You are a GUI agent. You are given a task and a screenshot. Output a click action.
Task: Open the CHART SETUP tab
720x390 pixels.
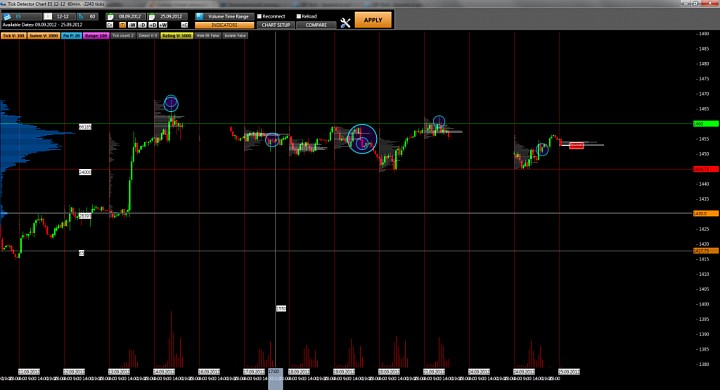(x=276, y=25)
